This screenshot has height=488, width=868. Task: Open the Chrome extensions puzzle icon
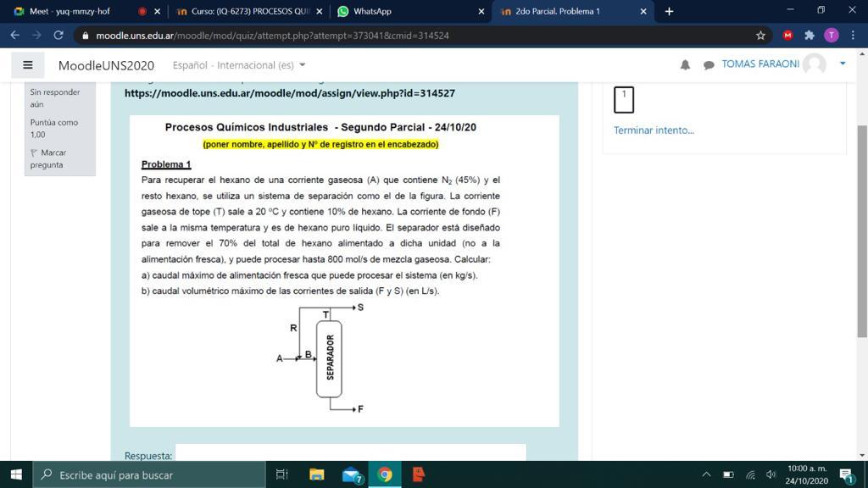(x=810, y=36)
